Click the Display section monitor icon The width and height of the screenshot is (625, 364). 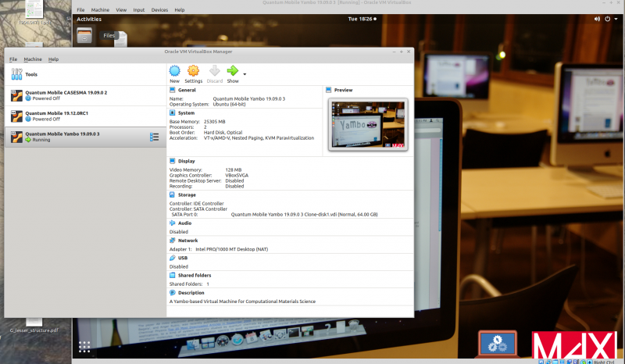172,161
